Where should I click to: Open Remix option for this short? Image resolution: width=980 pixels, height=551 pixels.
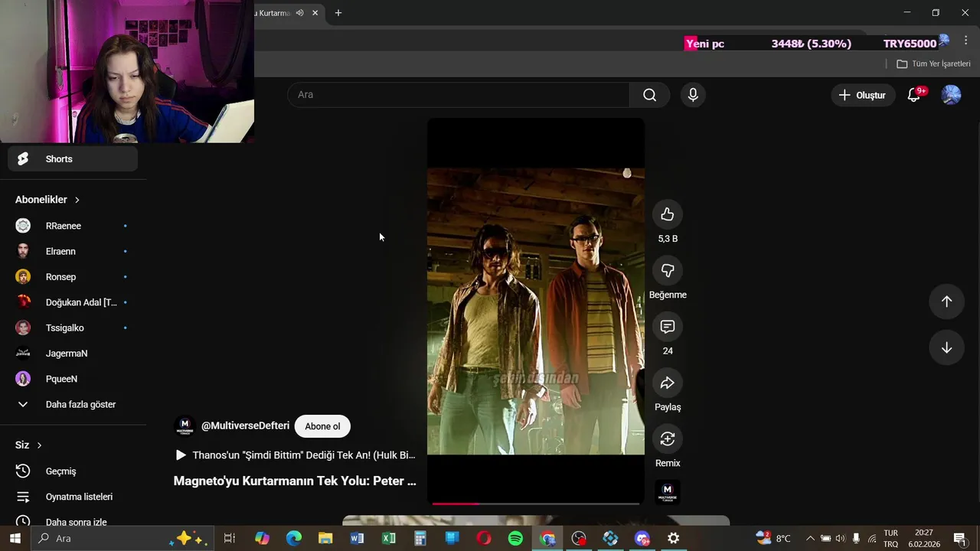pos(668,439)
